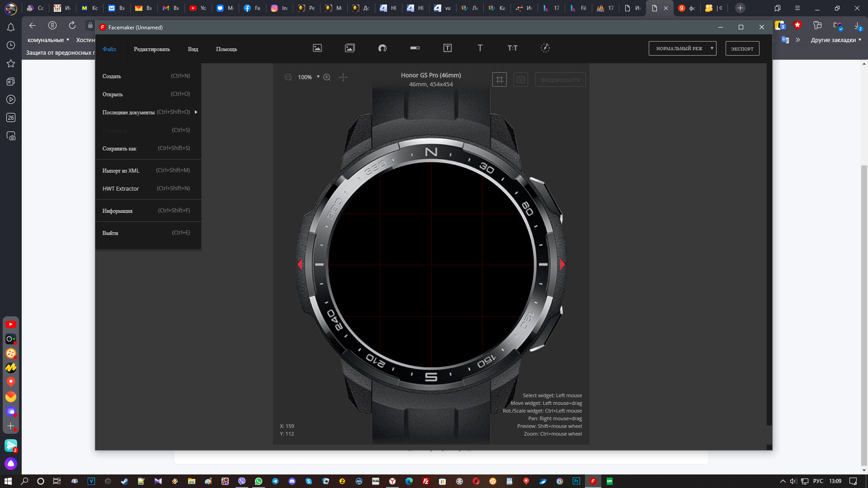Open browser history clock icon
868x488 pixels.
[11, 45]
